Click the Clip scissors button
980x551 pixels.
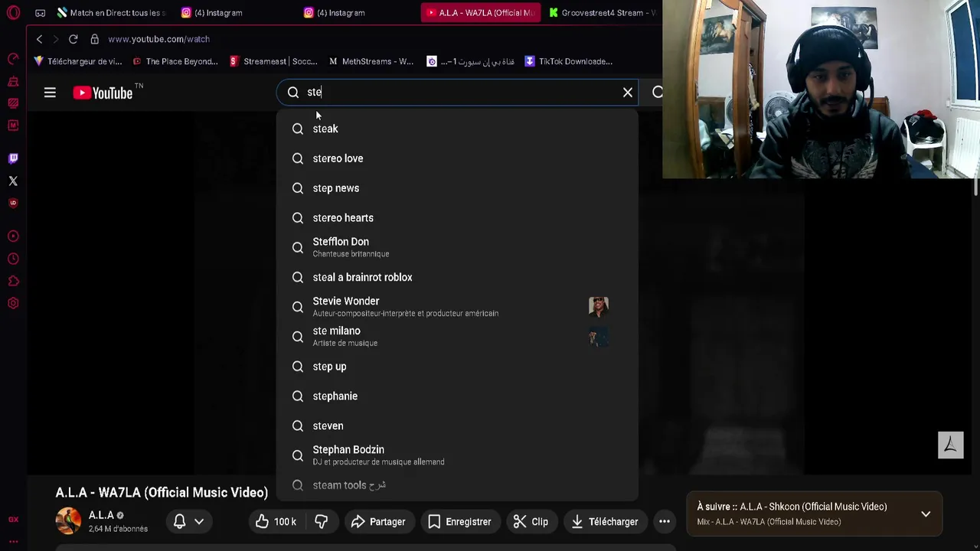[x=531, y=522]
